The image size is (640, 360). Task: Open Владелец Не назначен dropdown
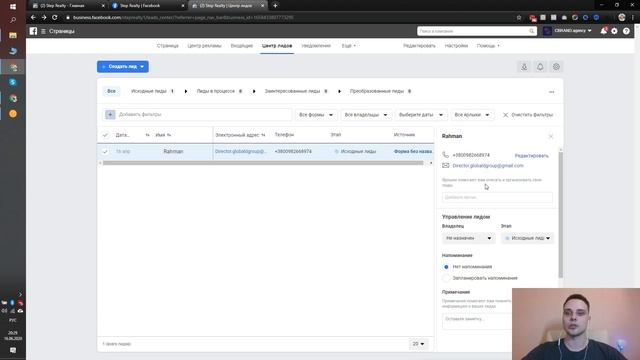tap(469, 238)
